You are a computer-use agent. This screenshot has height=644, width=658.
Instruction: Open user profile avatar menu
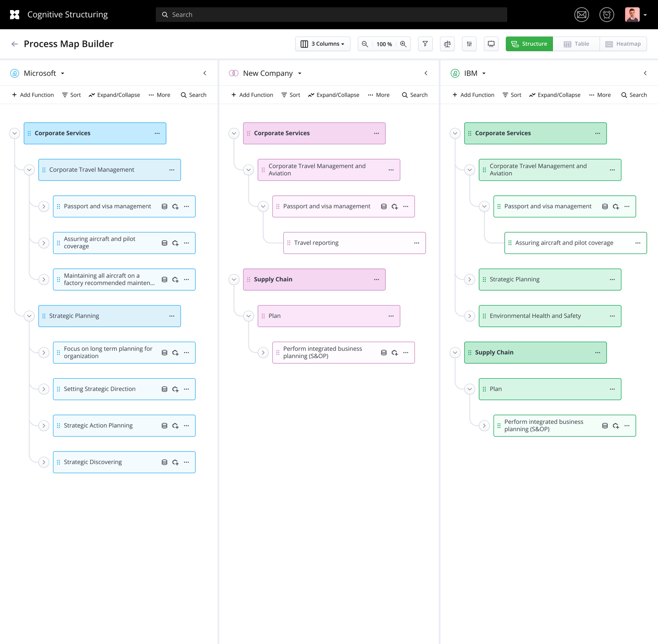[636, 15]
